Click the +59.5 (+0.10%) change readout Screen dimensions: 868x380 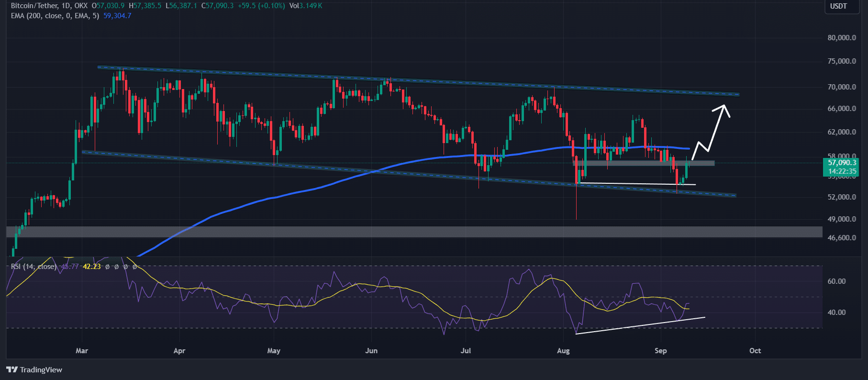click(x=261, y=6)
